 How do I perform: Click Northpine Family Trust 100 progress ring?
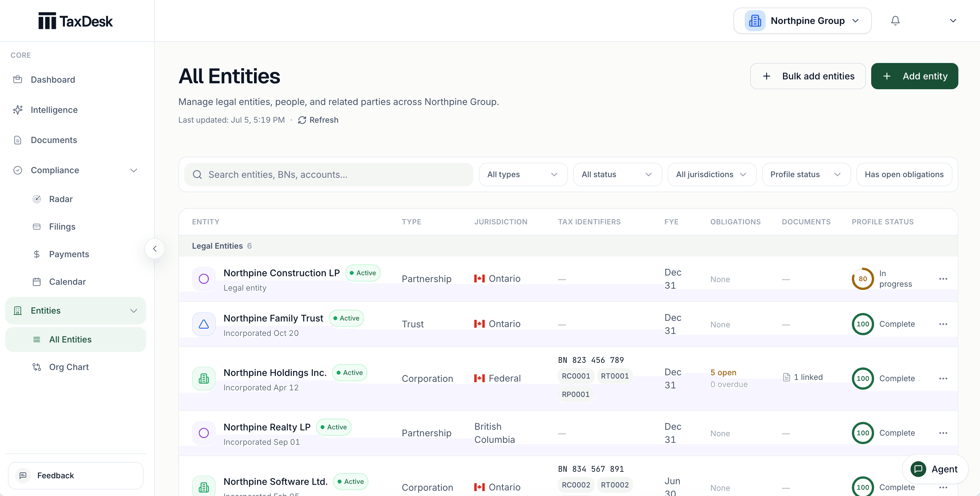click(x=862, y=324)
